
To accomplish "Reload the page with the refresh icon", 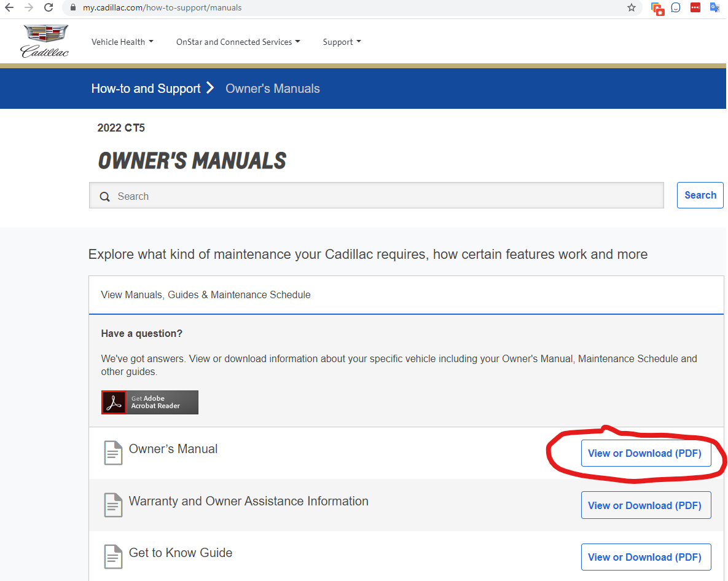I will tap(49, 8).
